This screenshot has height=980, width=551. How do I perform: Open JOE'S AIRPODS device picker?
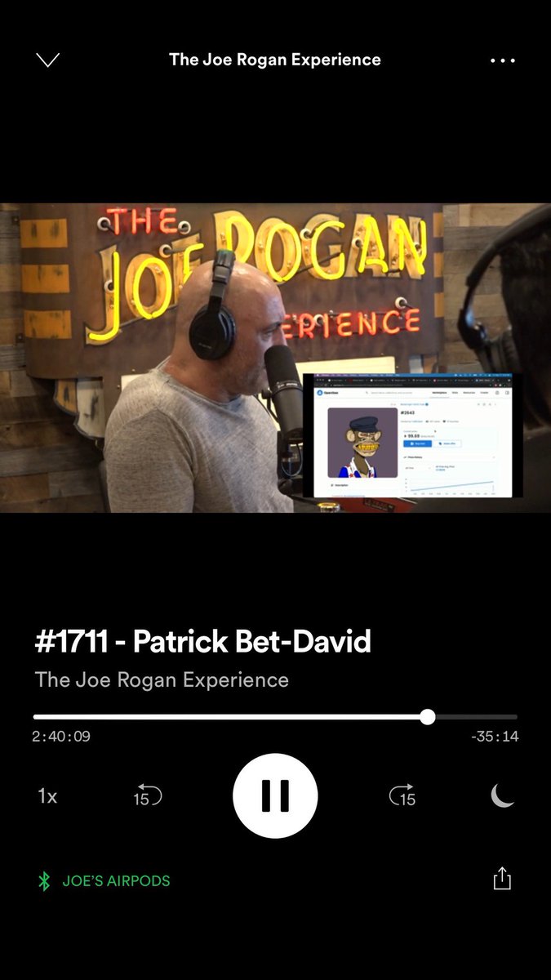pyautogui.click(x=116, y=881)
